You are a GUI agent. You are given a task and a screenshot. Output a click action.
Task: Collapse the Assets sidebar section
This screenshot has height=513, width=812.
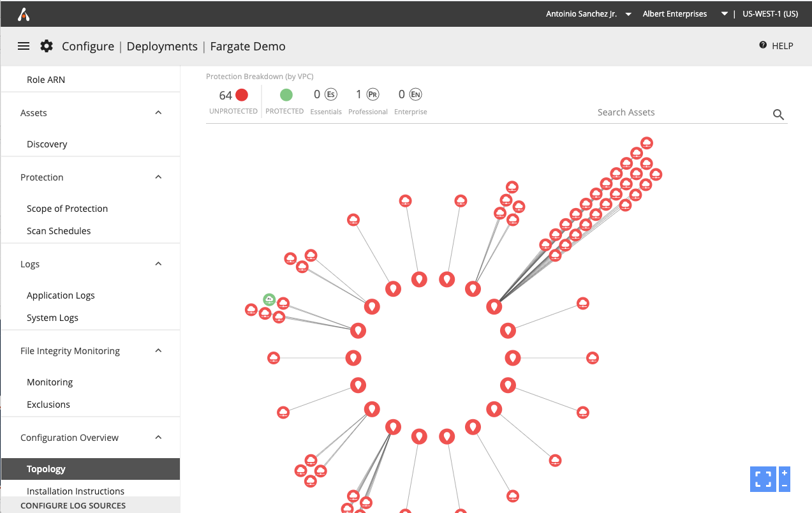[158, 113]
